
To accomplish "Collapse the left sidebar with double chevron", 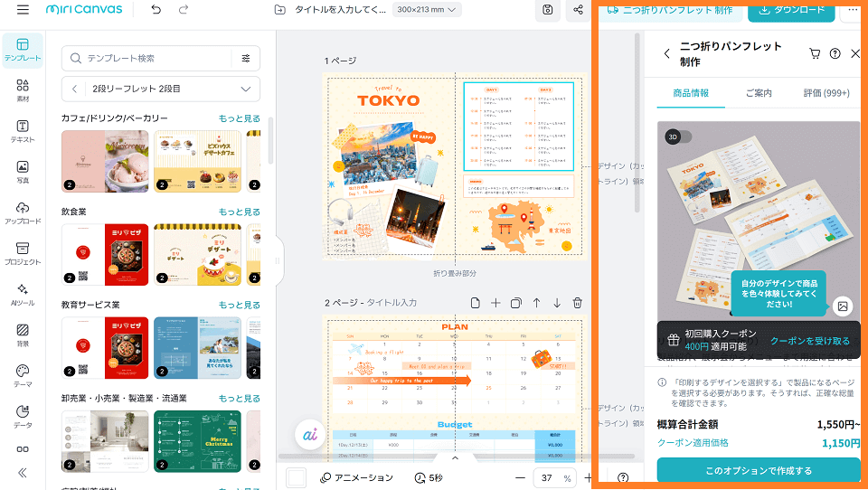I will [x=23, y=472].
